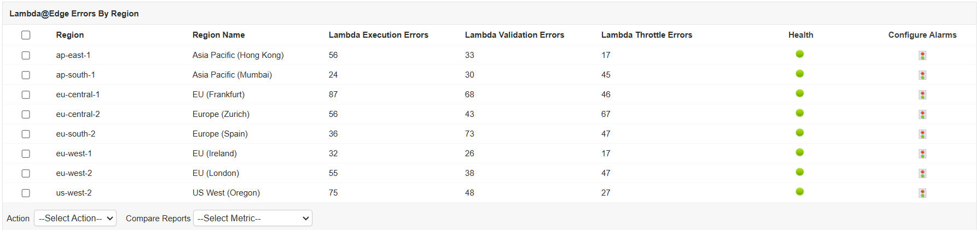Toggle the select-all checkbox in header
Viewport: 980px width, 230px height.
[26, 35]
